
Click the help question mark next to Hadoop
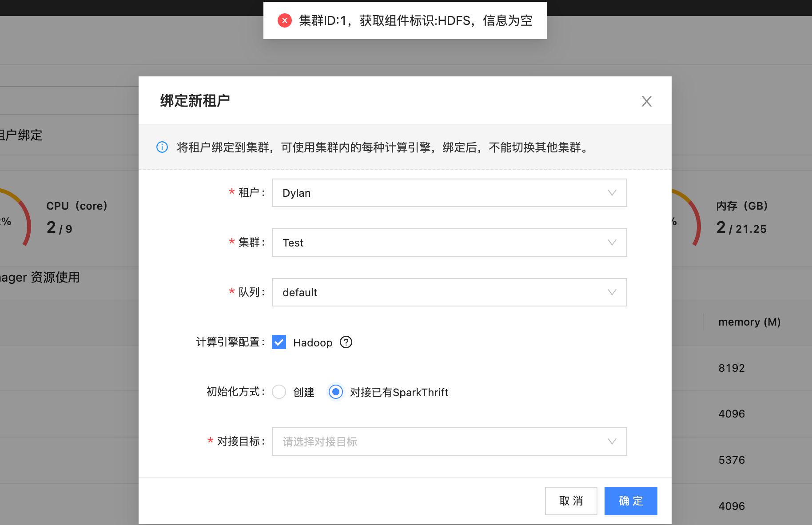346,342
